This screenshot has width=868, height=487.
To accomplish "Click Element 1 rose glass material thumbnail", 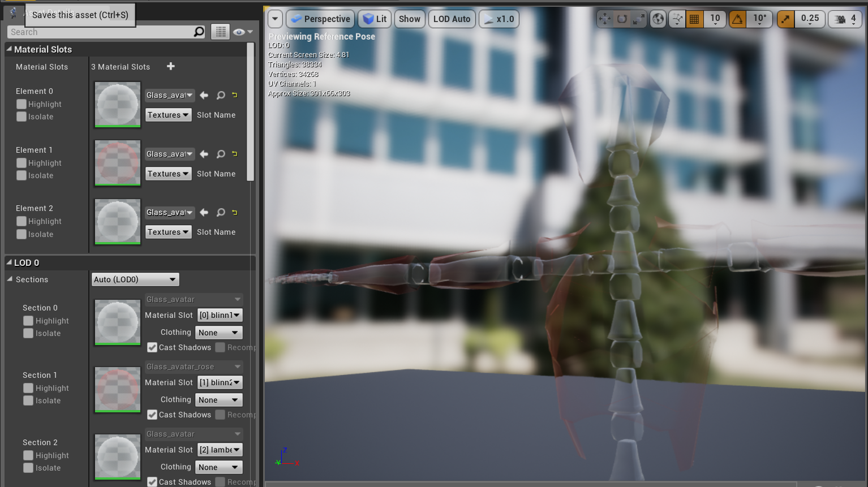I will (x=117, y=163).
